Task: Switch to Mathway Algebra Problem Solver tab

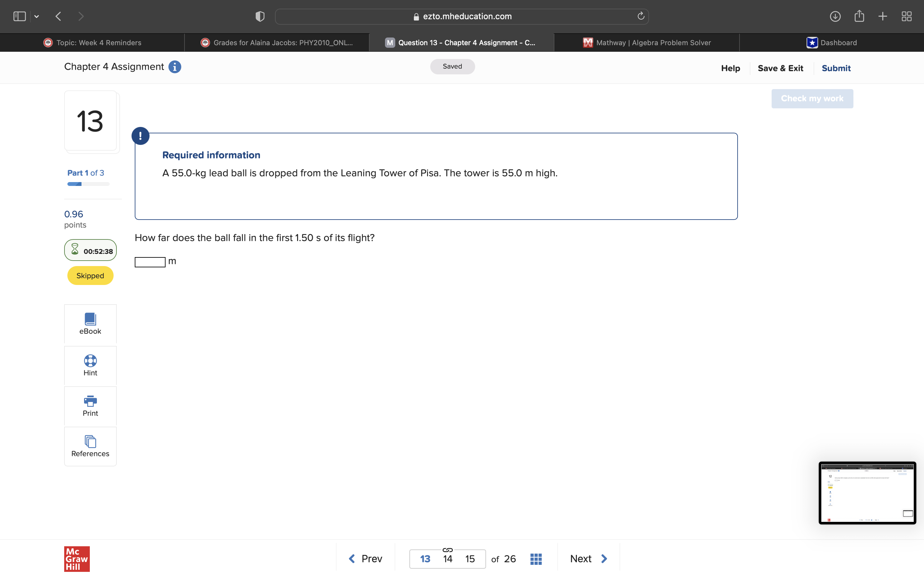Action: pos(647,43)
